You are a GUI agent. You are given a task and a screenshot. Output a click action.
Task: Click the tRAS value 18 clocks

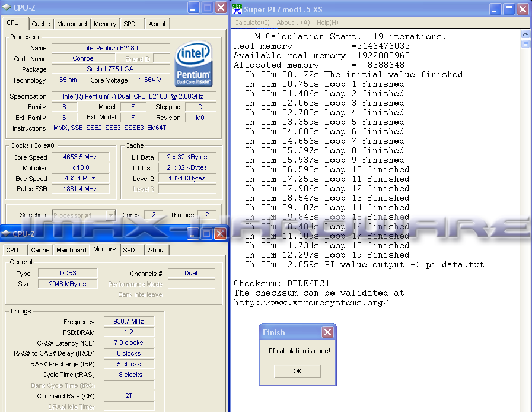(x=129, y=375)
